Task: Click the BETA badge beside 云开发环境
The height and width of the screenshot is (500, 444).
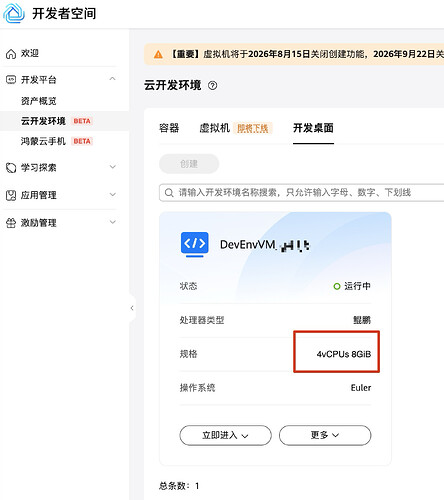Action: pos(82,121)
